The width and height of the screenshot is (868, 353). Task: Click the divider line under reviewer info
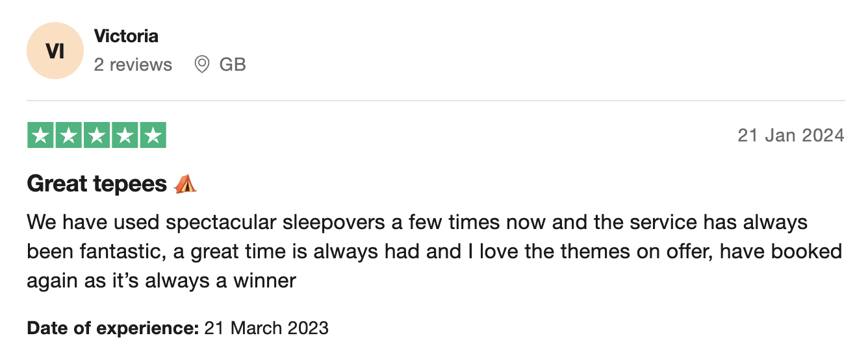(x=436, y=101)
